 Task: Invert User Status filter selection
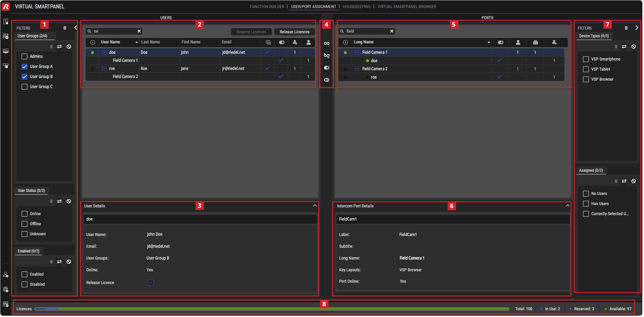coord(59,201)
